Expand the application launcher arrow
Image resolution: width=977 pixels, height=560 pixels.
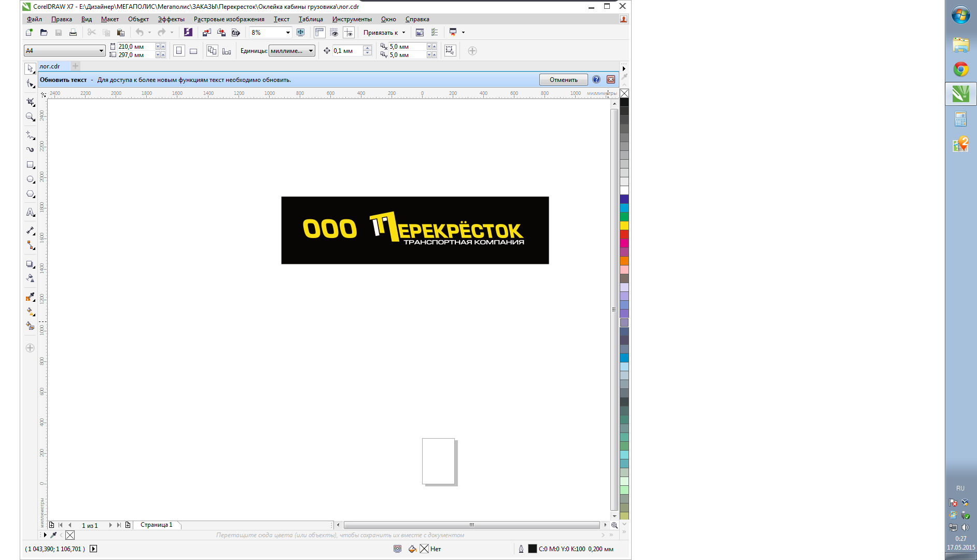click(x=463, y=32)
